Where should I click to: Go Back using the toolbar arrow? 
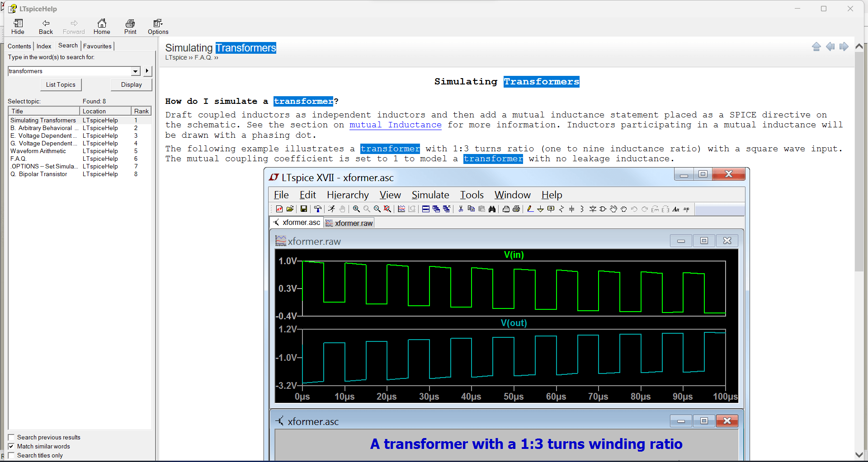[x=46, y=27]
